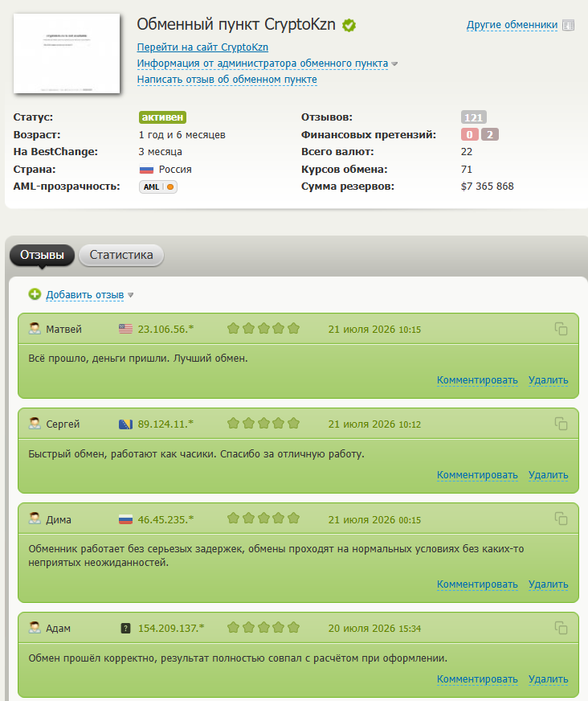Screen dimensions: 588x701
Task: Click the green verified badge next to CryptoKzn
Action: [x=349, y=26]
